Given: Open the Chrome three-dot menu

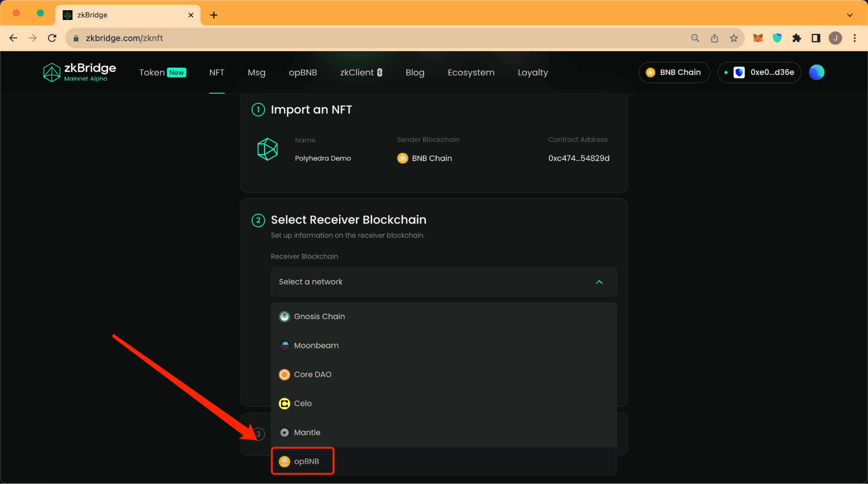Looking at the screenshot, I should [855, 38].
